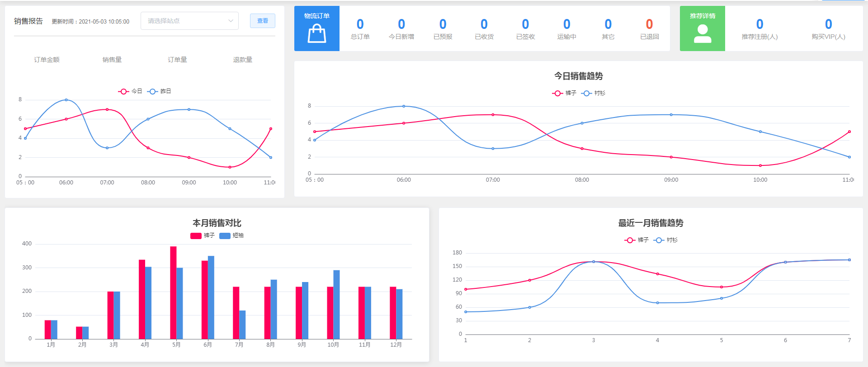Click the 总订单 count value
The height and width of the screenshot is (367, 868).
[x=360, y=24]
